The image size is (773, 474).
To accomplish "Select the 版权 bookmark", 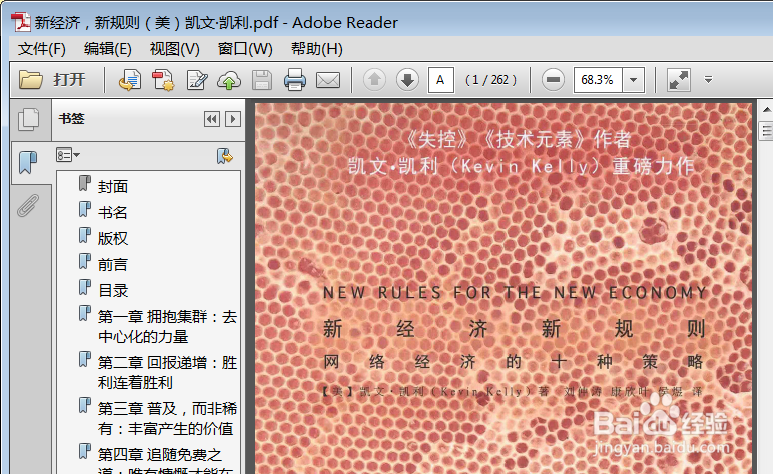I will click(113, 239).
